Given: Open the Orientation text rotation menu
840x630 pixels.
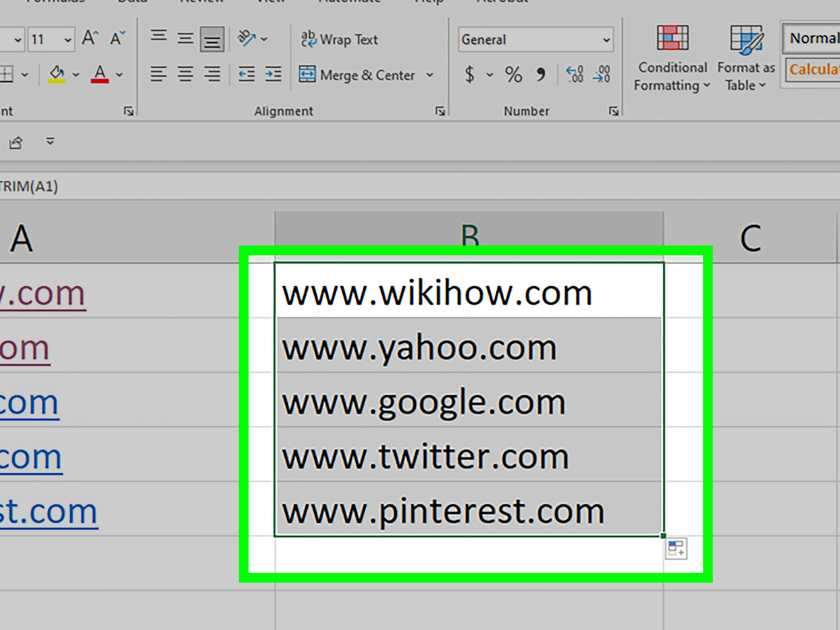Looking at the screenshot, I should 252,38.
